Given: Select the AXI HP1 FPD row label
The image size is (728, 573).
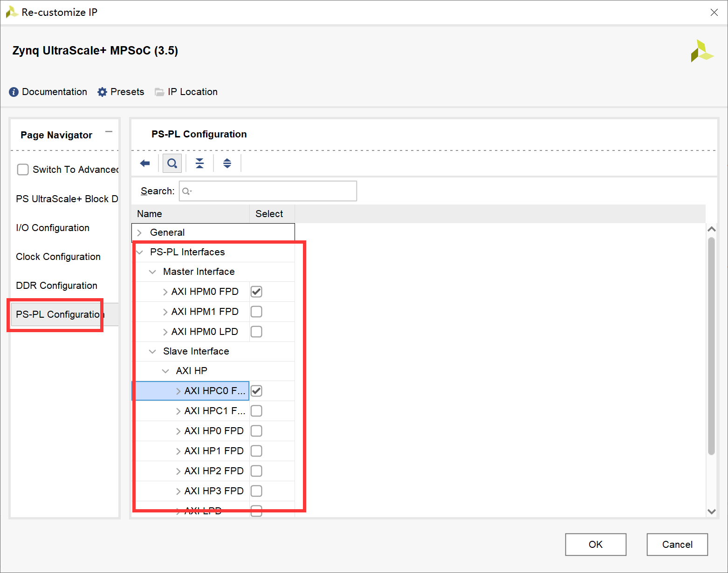Looking at the screenshot, I should click(214, 451).
